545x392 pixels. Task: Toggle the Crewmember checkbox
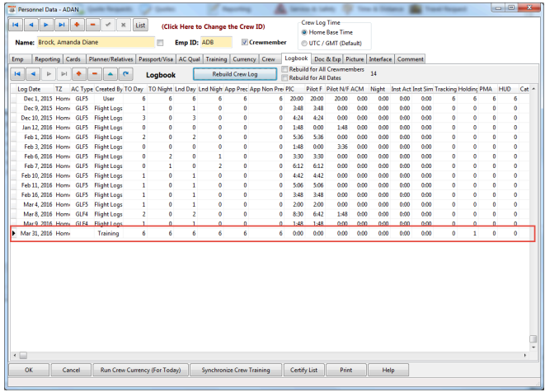245,42
